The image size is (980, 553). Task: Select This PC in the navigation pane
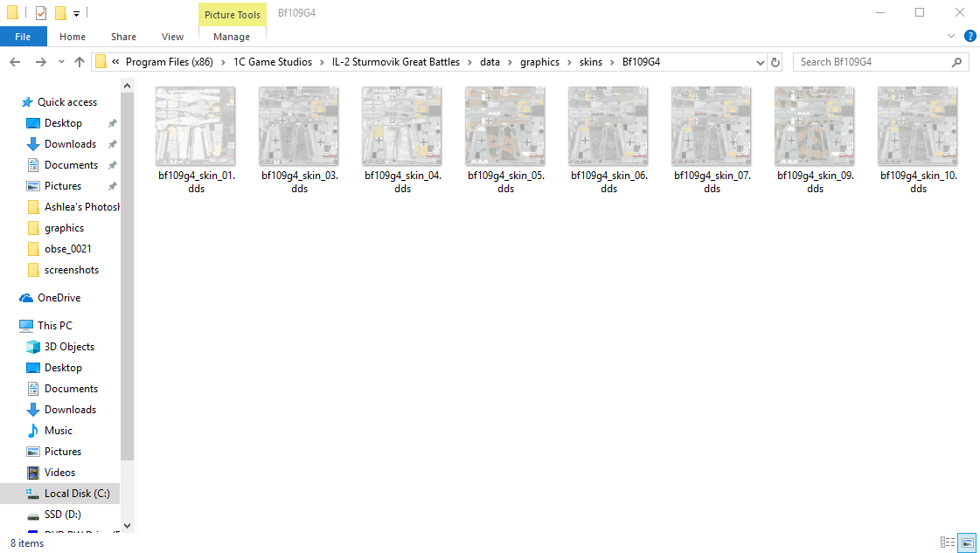pyautogui.click(x=54, y=326)
